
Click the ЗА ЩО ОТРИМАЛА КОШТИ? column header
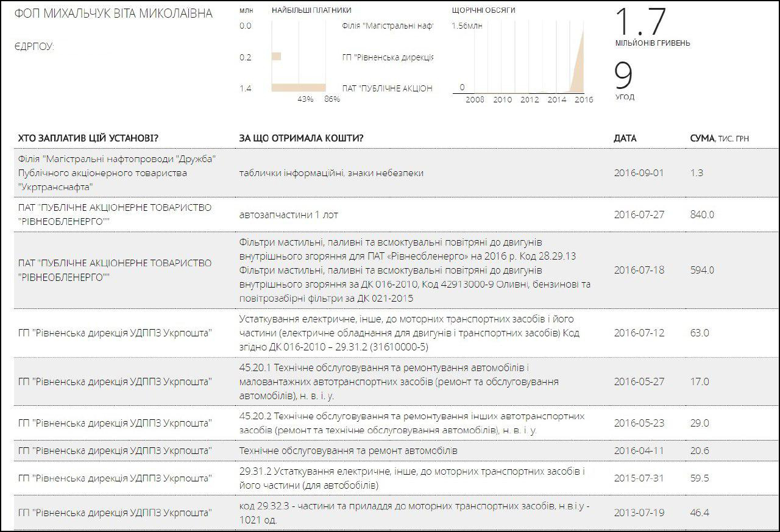301,138
